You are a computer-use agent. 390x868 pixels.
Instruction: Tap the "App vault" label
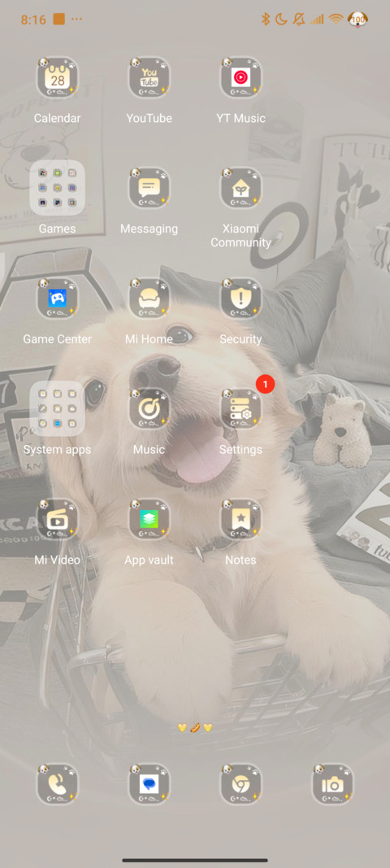[x=149, y=560]
